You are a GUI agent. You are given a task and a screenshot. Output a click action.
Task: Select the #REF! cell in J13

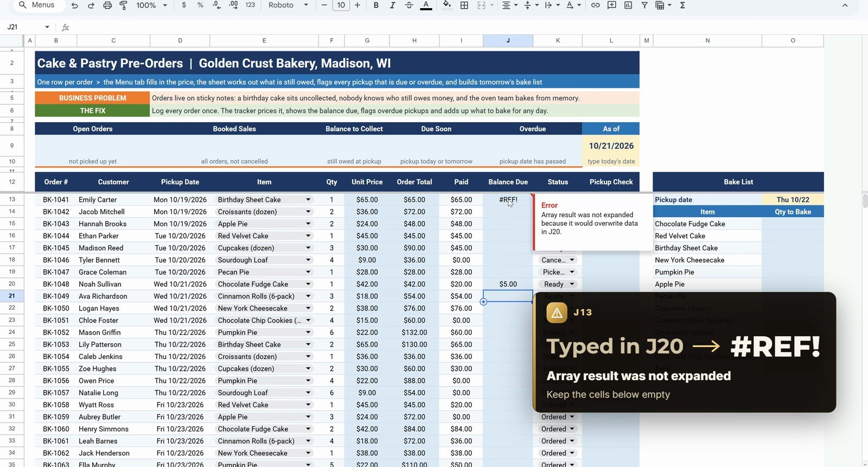(x=508, y=200)
